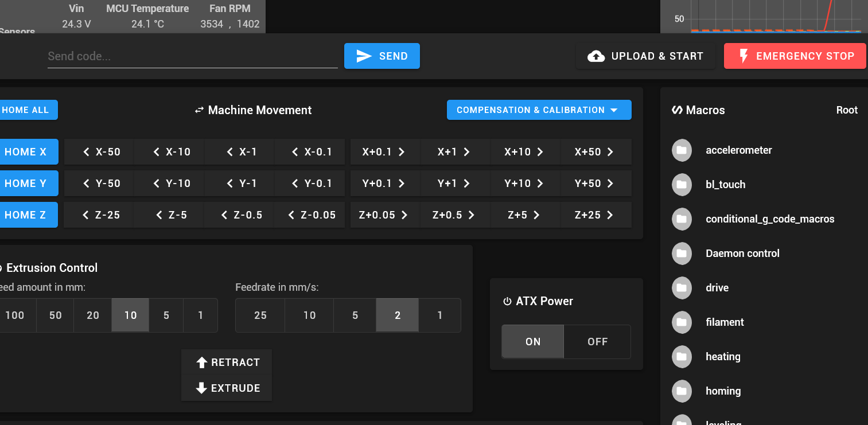The height and width of the screenshot is (425, 868).
Task: Move Z axis by -25
Action: point(99,215)
